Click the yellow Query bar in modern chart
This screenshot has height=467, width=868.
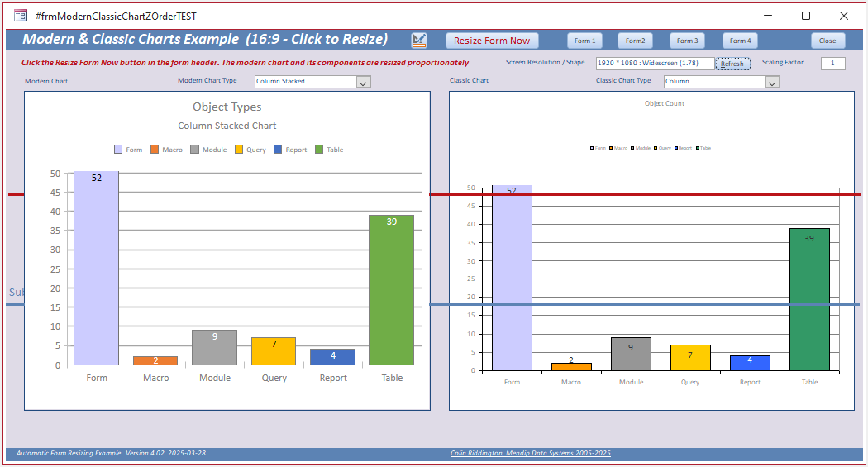[x=274, y=351]
